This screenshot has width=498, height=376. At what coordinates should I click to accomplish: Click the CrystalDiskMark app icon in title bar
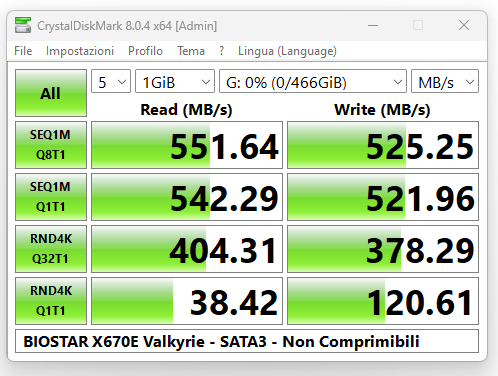23,25
